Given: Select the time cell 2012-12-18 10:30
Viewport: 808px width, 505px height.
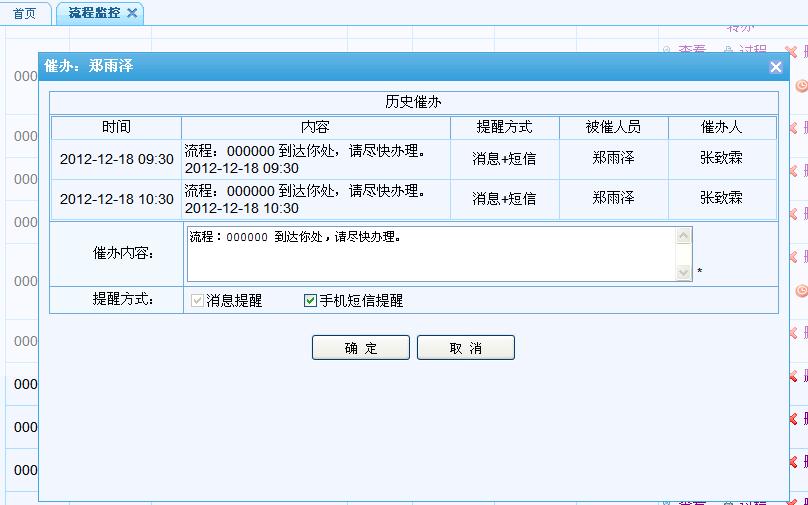Looking at the screenshot, I should tap(116, 199).
